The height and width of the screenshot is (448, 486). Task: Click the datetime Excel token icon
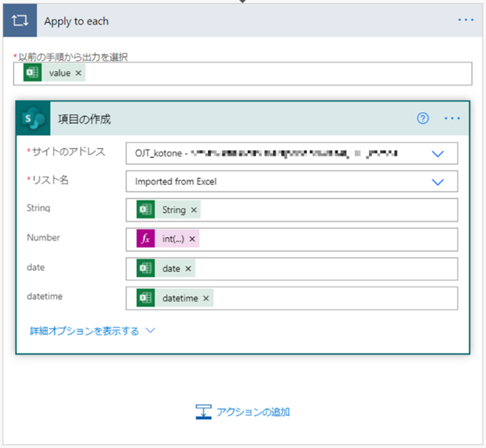pyautogui.click(x=146, y=298)
